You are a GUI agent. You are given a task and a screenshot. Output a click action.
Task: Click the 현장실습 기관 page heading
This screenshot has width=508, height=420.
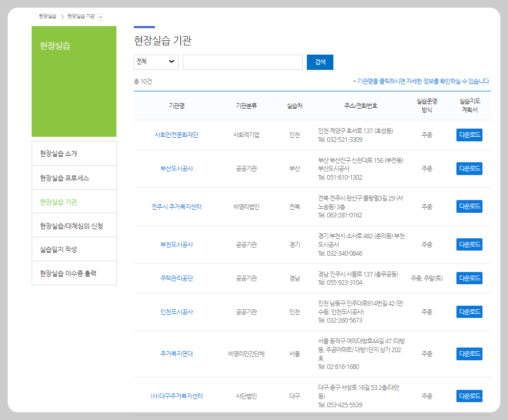(163, 40)
